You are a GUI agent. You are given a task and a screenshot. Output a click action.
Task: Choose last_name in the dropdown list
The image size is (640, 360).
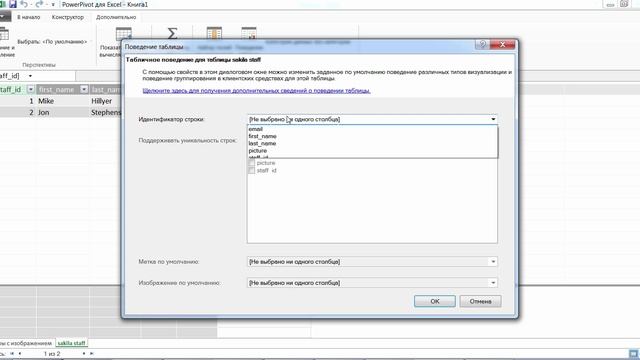[373, 144]
